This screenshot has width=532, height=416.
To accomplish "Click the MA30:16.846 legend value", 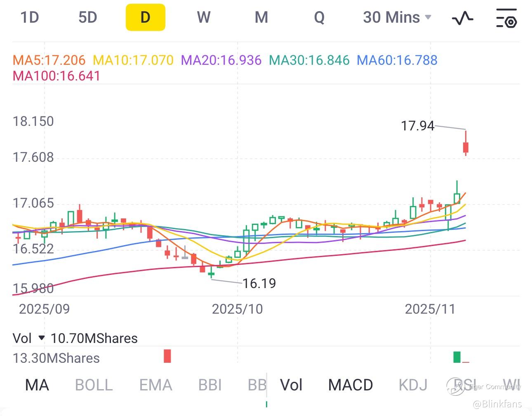I will 309,60.
